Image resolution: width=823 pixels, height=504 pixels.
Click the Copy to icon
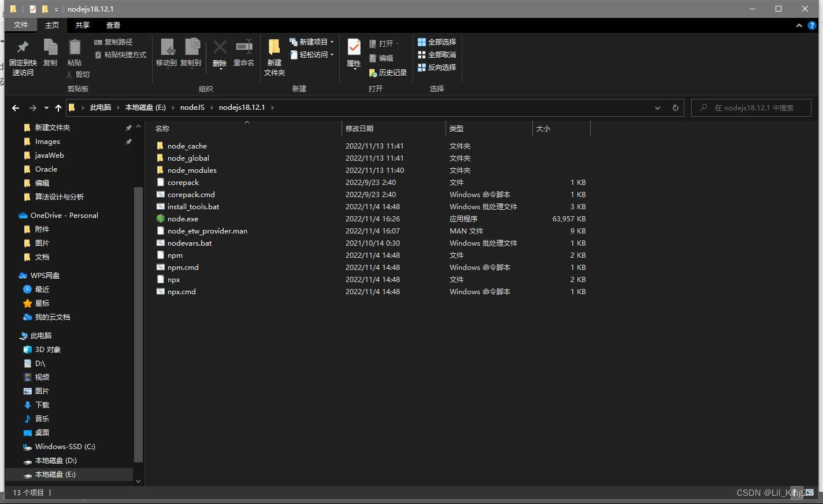coord(191,53)
